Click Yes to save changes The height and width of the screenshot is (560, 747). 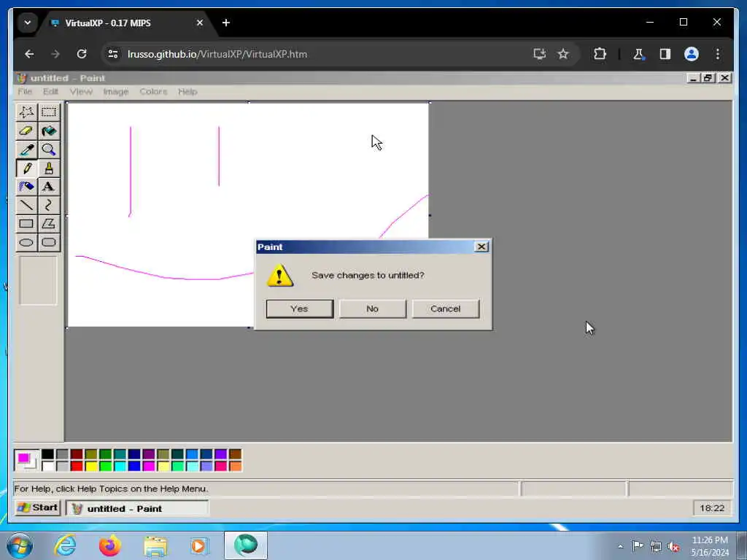coord(300,308)
